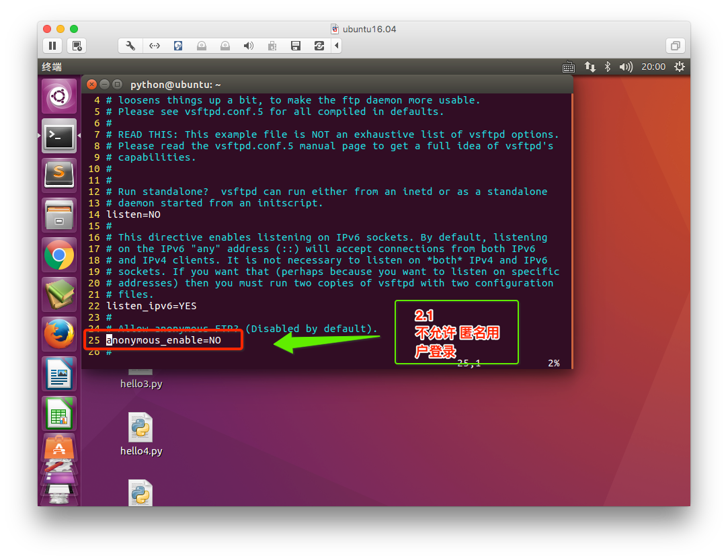The width and height of the screenshot is (728, 560).
Task: Open the system session gear menu
Action: 680,67
